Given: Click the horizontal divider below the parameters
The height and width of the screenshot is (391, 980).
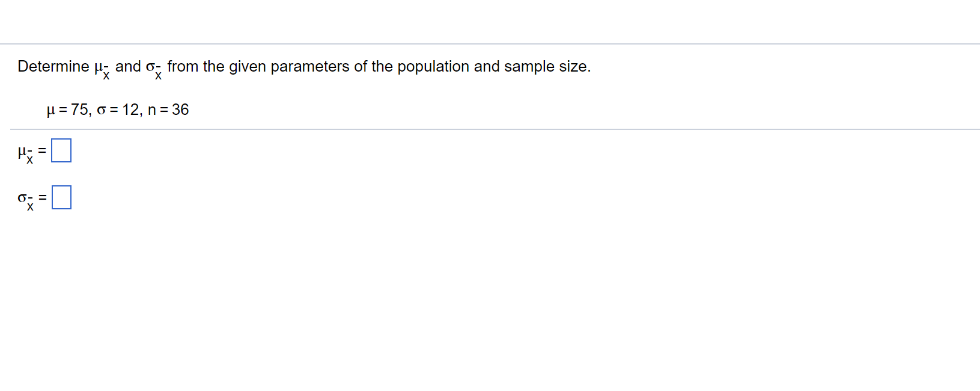Looking at the screenshot, I should 490,129.
